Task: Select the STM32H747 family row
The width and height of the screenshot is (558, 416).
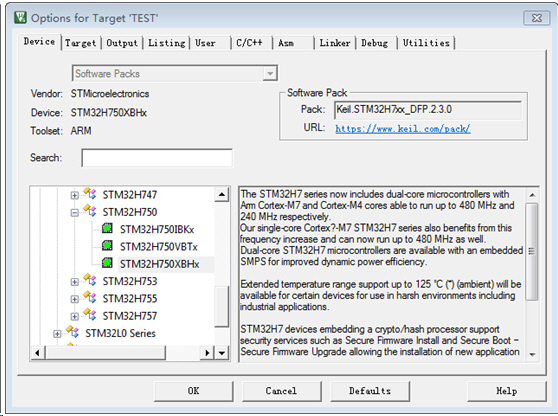Action: 130,195
